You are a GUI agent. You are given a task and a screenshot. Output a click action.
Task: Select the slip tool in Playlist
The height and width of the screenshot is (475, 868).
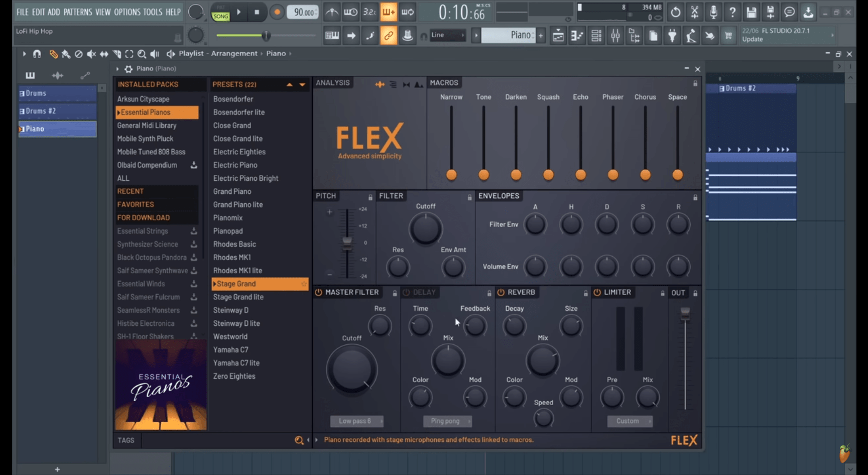pyautogui.click(x=104, y=54)
